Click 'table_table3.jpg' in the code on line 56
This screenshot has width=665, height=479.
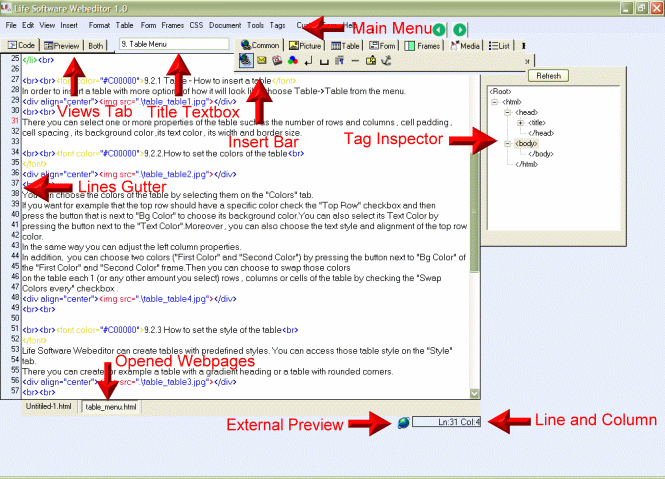[173, 382]
